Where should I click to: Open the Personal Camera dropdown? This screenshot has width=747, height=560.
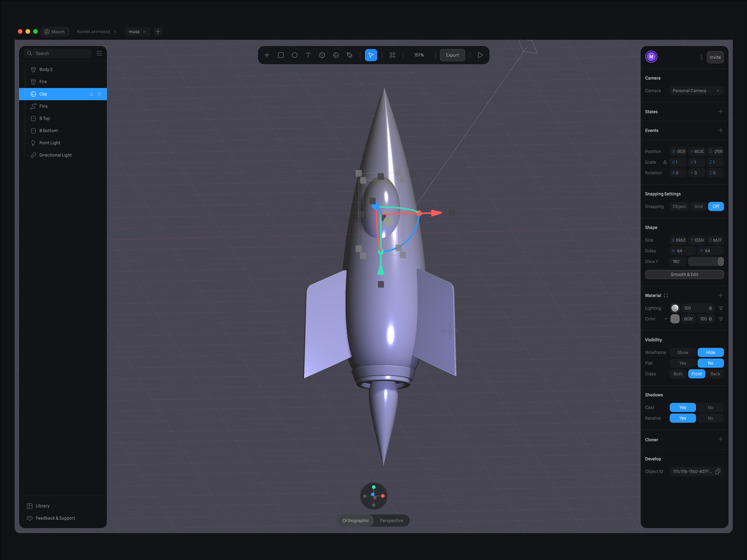pos(696,91)
